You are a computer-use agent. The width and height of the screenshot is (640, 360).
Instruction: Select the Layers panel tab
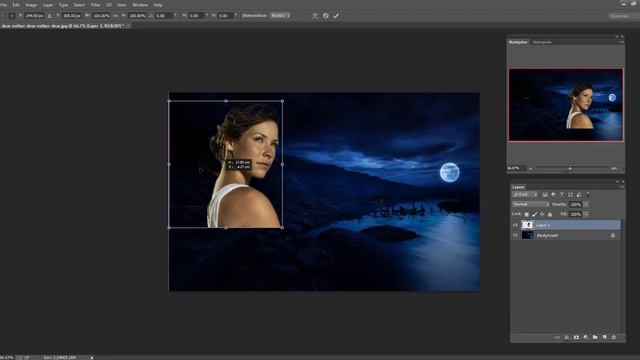coord(518,187)
